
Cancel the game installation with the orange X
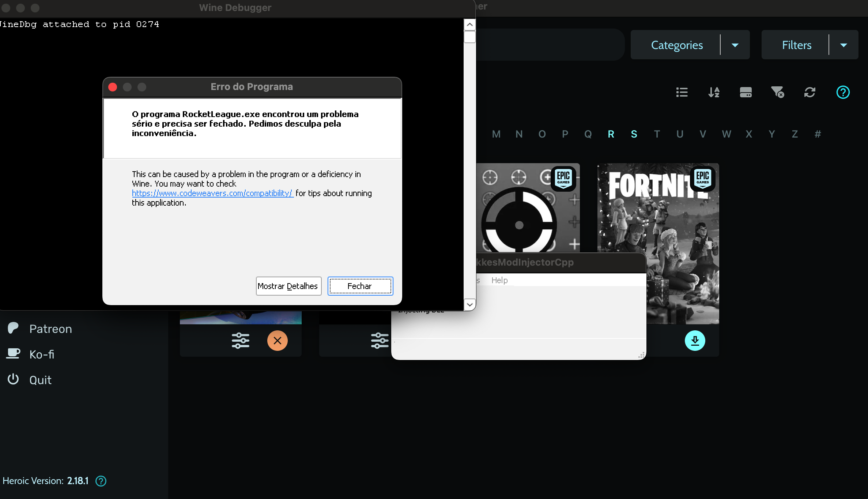tap(278, 340)
